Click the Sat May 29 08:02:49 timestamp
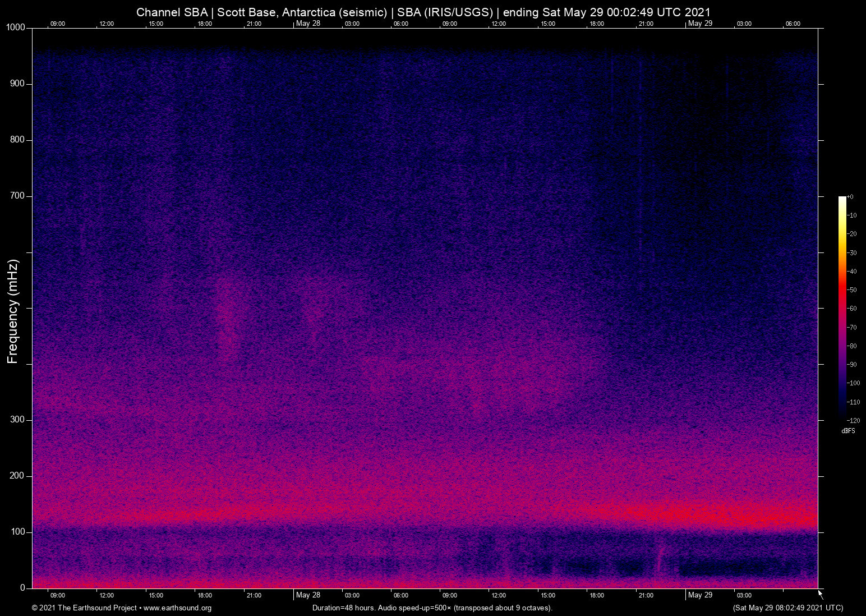 point(787,608)
